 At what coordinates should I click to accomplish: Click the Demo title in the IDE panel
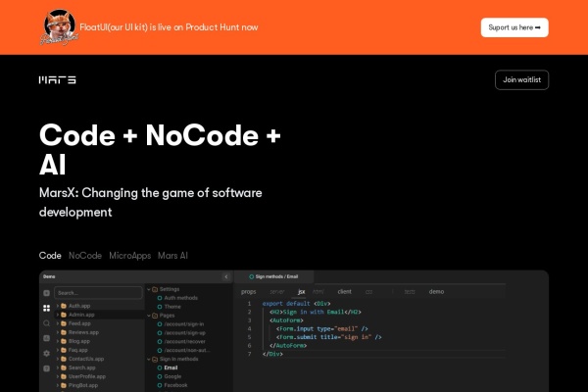tap(49, 276)
